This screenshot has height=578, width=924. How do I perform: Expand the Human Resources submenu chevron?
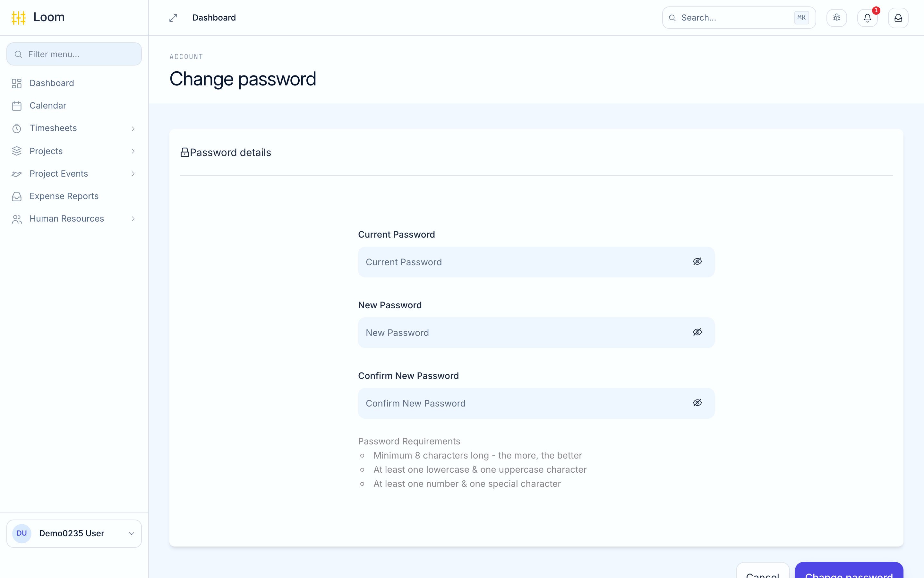133,219
